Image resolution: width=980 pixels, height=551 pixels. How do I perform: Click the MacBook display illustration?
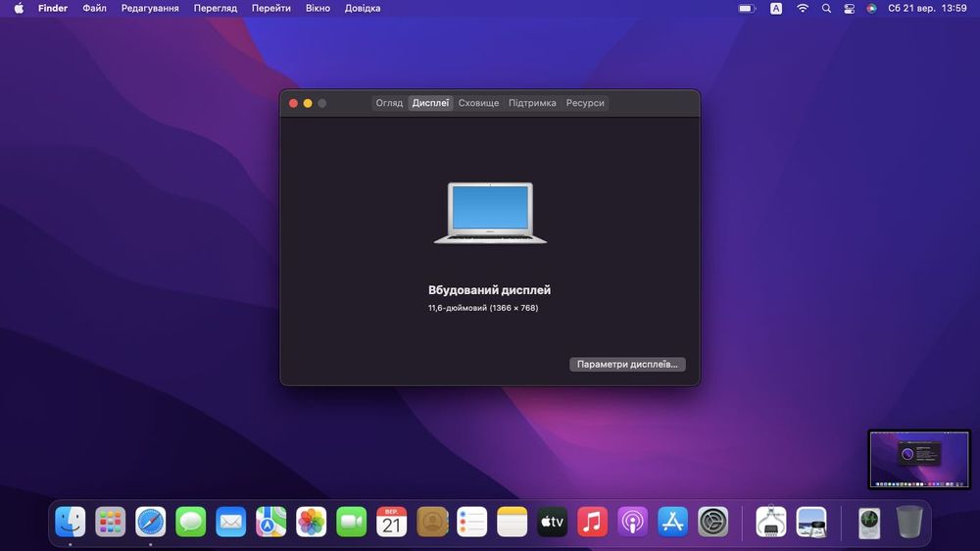490,213
